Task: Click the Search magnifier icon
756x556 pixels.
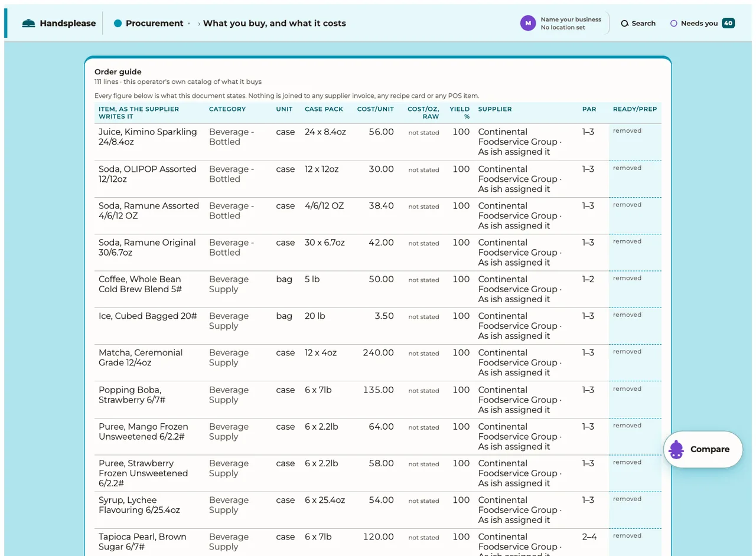Action: (x=625, y=24)
